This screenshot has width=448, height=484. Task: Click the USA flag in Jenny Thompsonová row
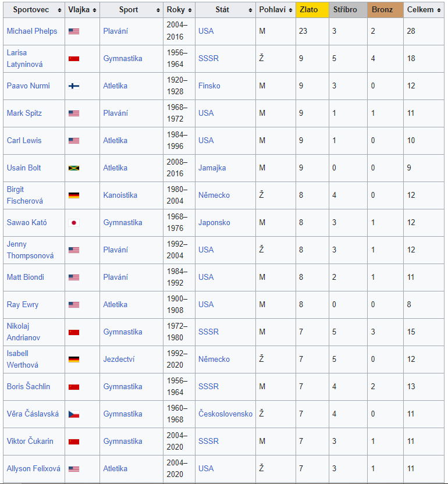[74, 250]
